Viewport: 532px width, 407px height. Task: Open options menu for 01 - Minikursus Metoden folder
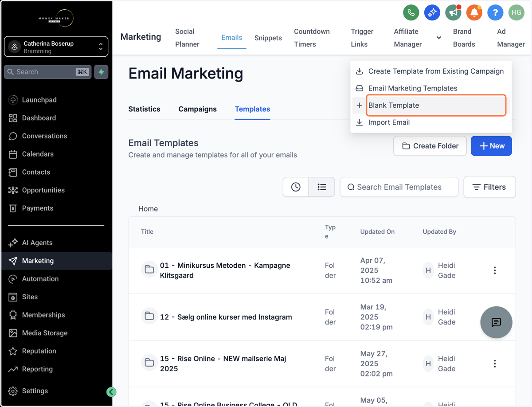pyautogui.click(x=495, y=270)
